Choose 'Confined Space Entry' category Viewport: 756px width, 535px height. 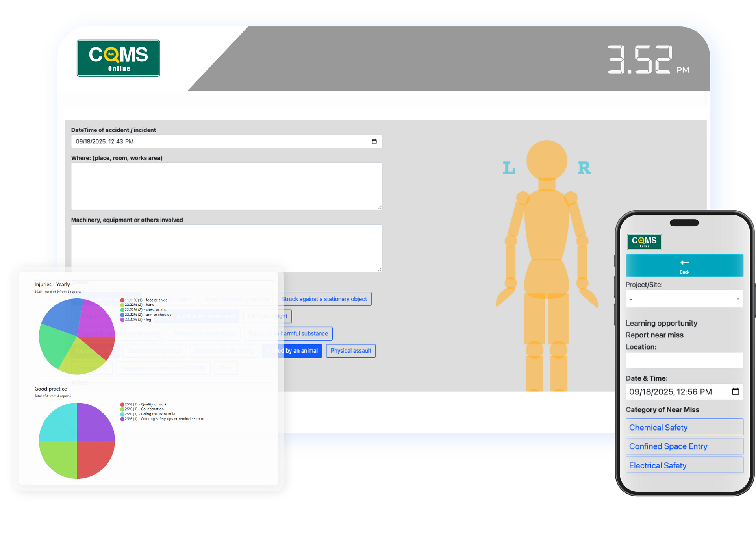tap(684, 446)
